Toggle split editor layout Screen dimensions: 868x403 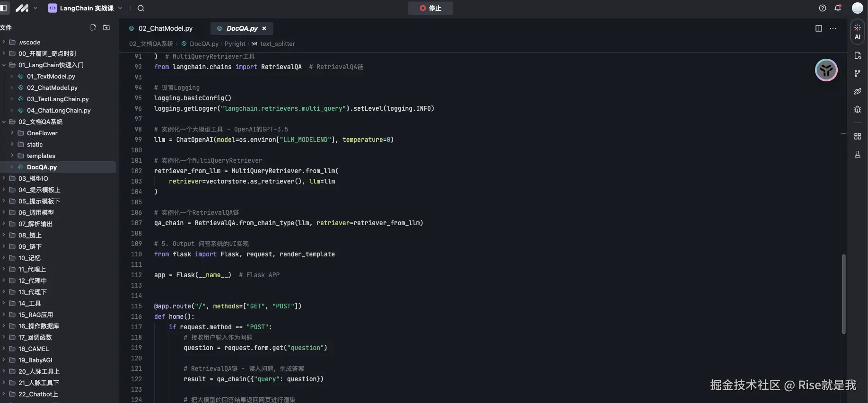[x=819, y=28]
